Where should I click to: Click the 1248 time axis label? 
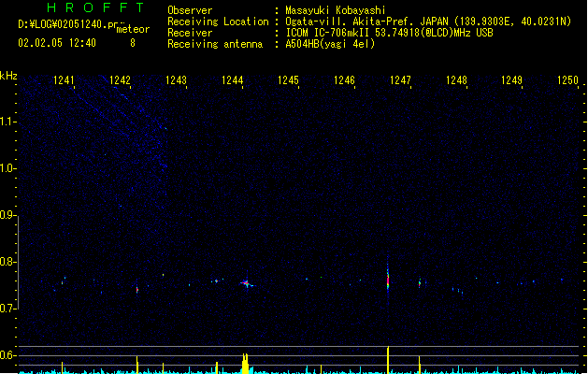(456, 80)
